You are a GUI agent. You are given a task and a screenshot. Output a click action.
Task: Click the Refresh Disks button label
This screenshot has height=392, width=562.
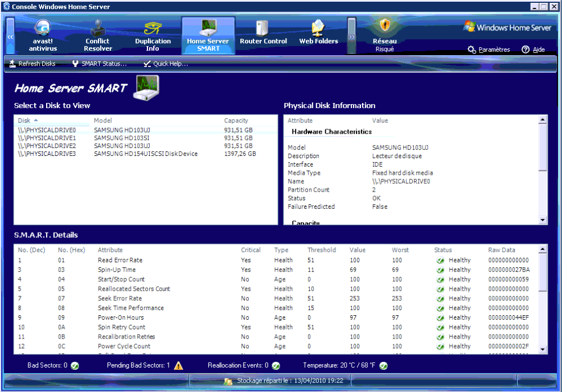point(37,64)
